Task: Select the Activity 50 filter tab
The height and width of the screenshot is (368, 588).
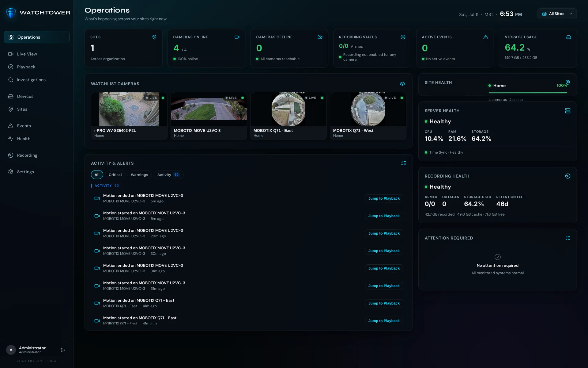Action: tap(168, 175)
